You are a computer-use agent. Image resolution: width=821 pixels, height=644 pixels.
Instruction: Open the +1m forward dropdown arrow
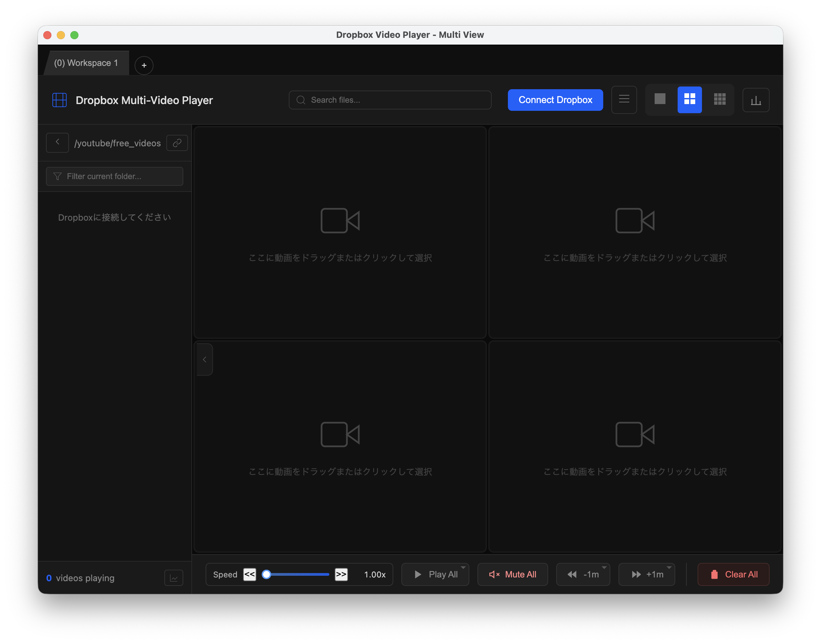point(669,568)
